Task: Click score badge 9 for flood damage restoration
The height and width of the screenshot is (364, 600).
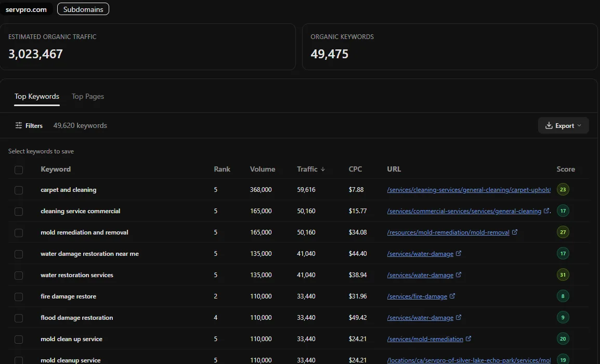Action: (x=563, y=317)
